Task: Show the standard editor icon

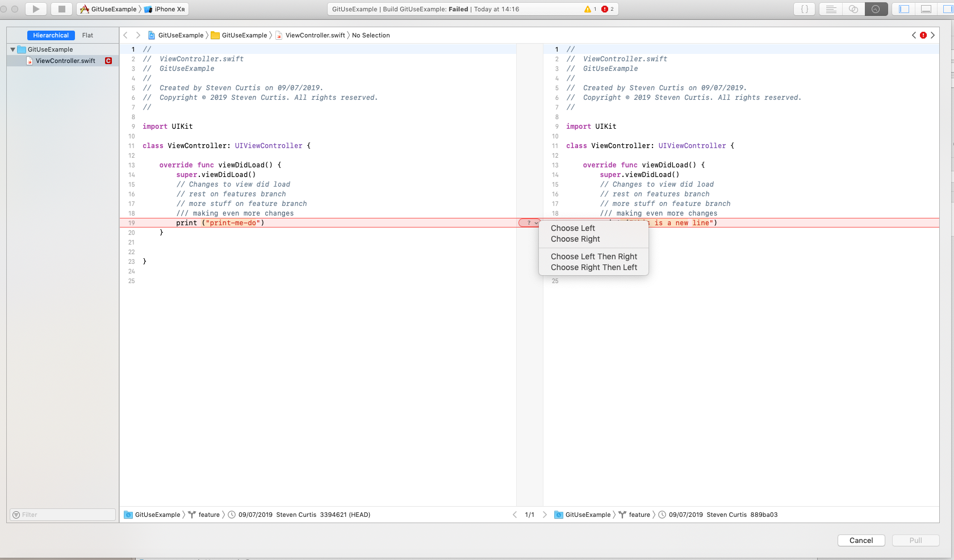Action: (831, 9)
